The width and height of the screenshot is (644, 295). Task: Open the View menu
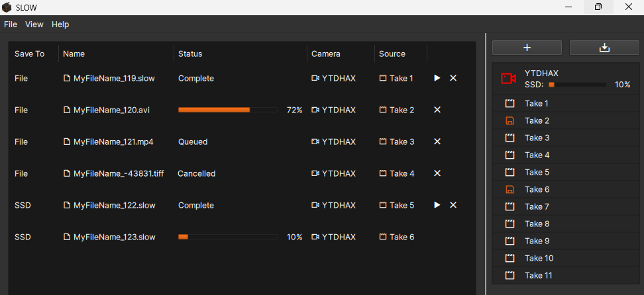(x=34, y=24)
